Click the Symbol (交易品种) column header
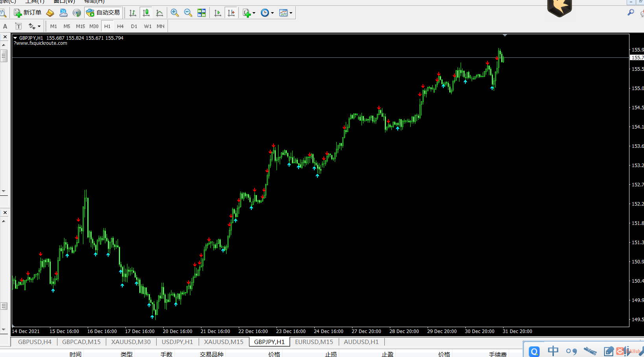644x357 pixels. tap(212, 354)
